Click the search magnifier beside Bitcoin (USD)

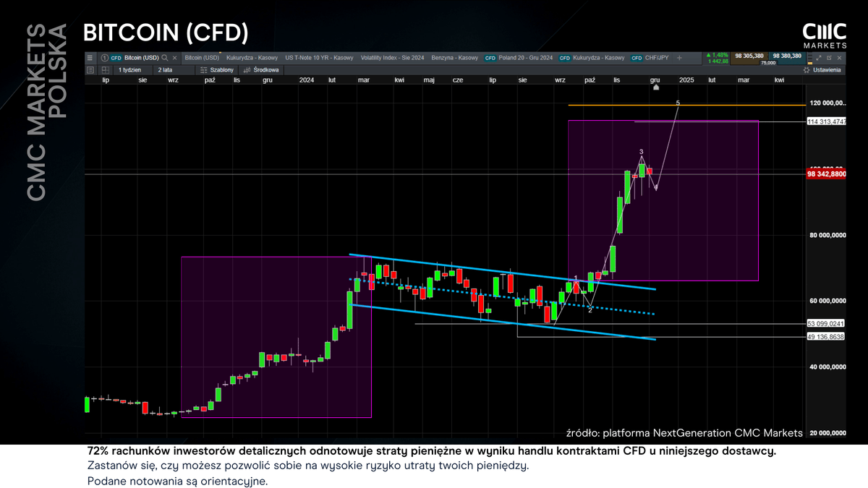(165, 58)
